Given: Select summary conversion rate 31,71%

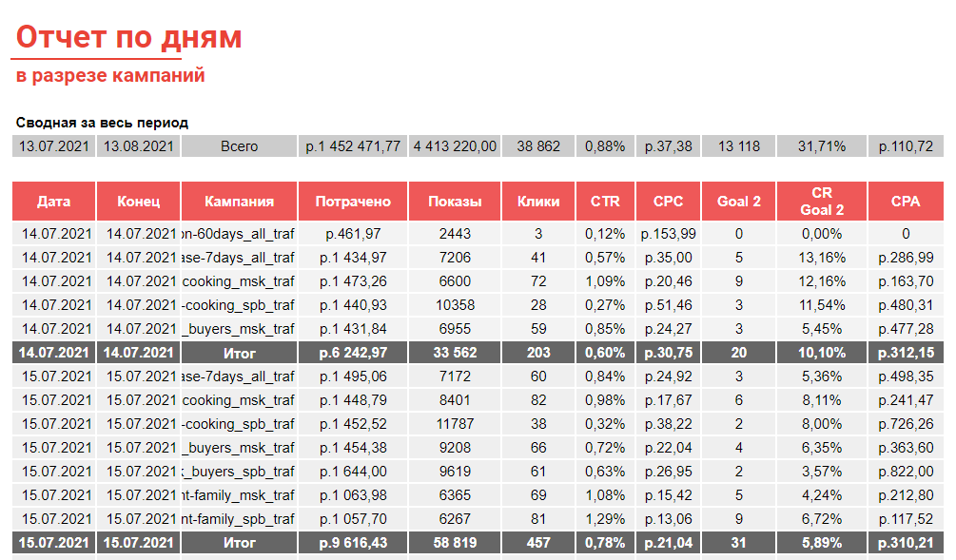Looking at the screenshot, I should coord(822,146).
